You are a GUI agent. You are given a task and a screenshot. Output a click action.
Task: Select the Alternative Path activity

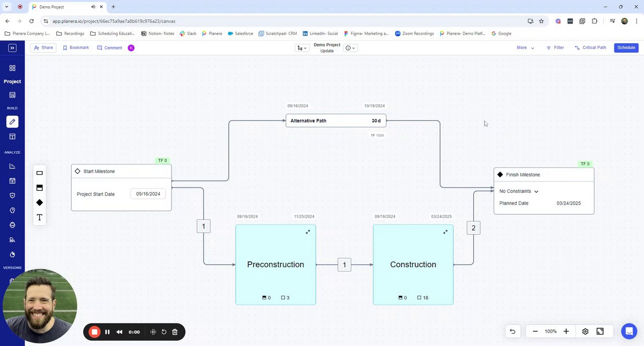click(336, 121)
